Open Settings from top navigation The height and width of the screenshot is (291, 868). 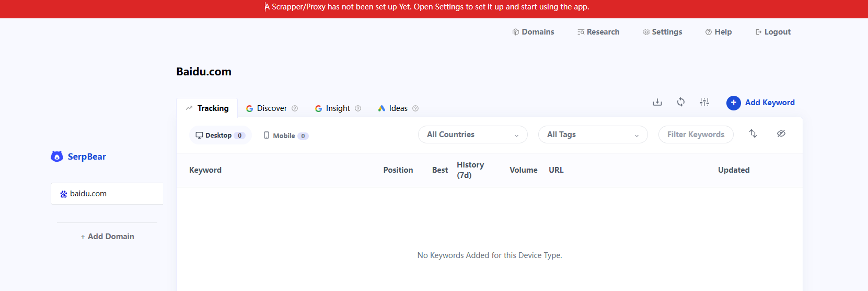tap(663, 32)
